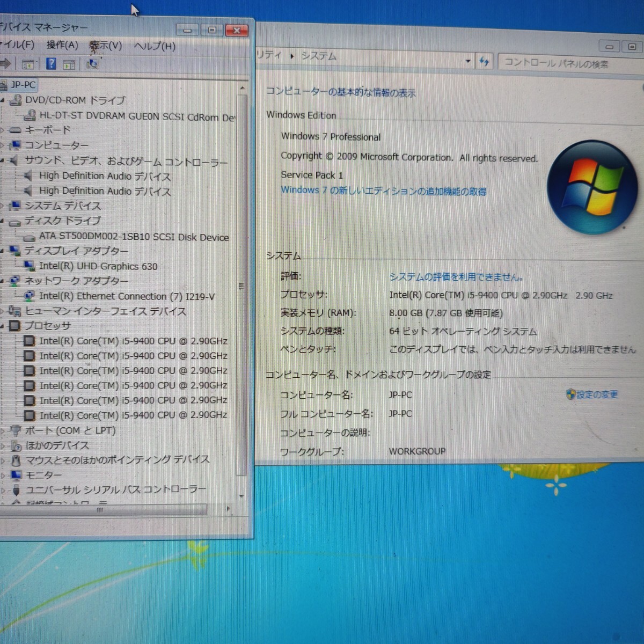Expand the Computer category node
Viewport: 644px width, 644px height.
coord(3,145)
